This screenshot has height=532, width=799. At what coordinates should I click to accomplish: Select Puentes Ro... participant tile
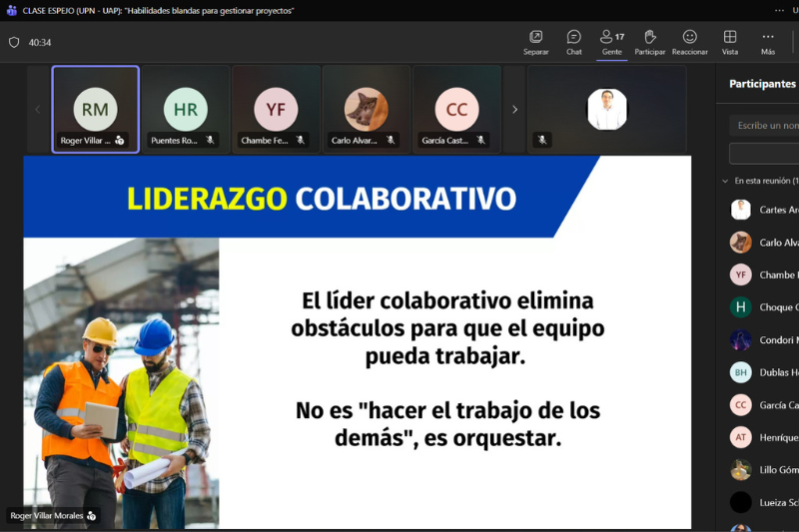(x=186, y=109)
